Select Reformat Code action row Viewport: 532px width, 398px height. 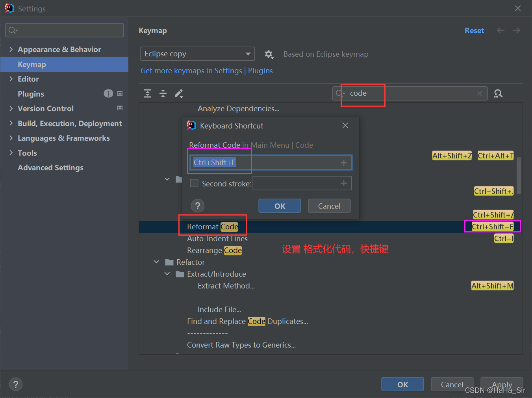point(330,227)
